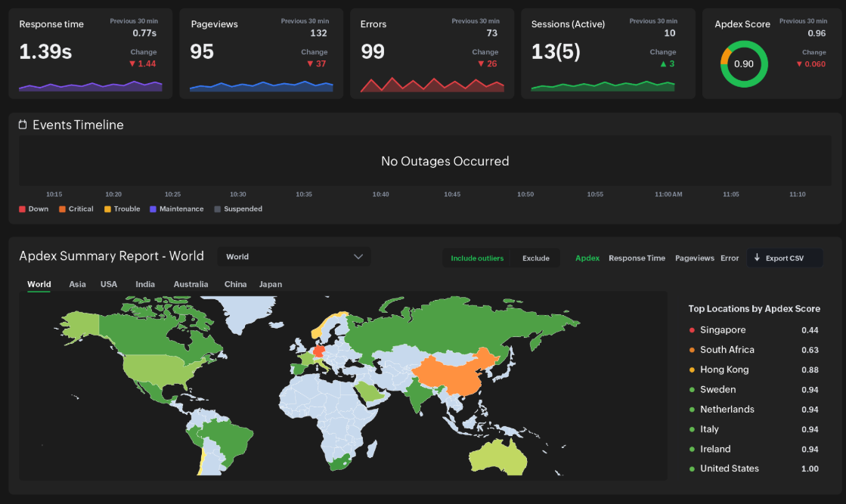Click the Singapore location row
Screen dimensions: 846x504
point(754,330)
